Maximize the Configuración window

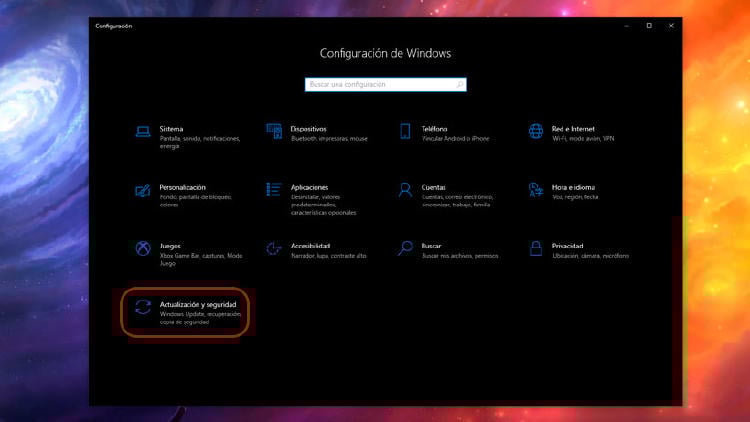click(x=649, y=25)
